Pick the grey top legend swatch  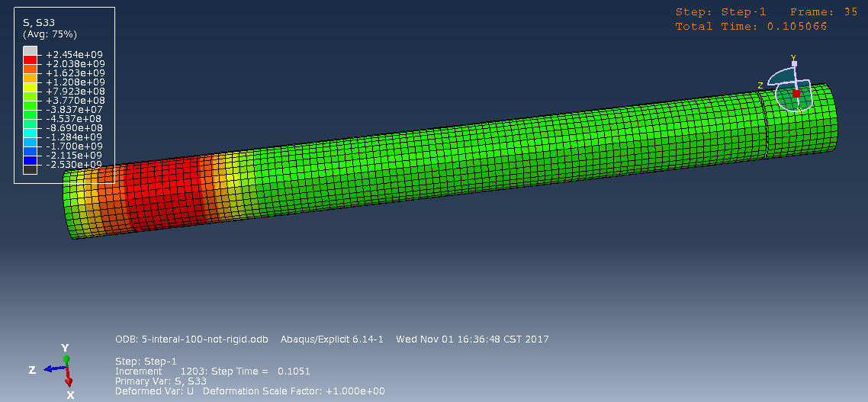pos(30,50)
